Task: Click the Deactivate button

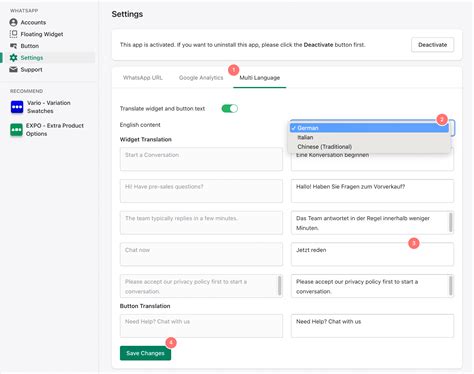Action: 432,45
